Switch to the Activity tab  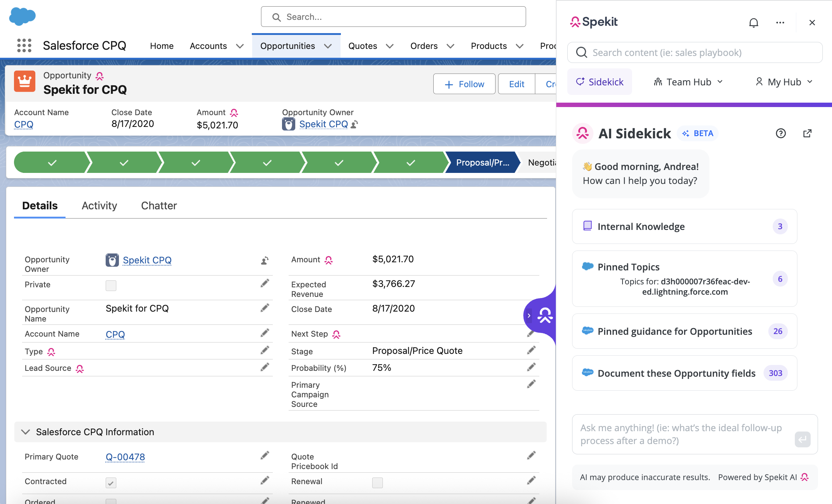tap(99, 206)
